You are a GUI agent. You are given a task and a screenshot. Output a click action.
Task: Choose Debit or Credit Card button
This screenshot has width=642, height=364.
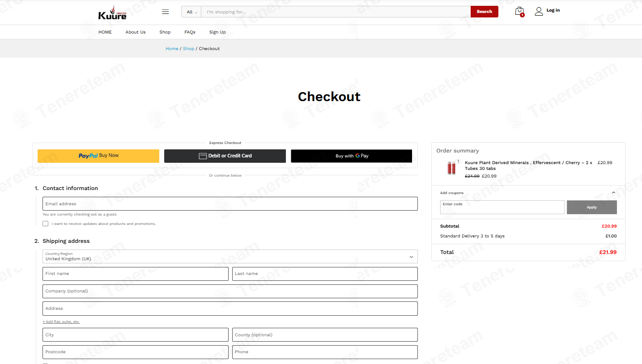point(225,156)
